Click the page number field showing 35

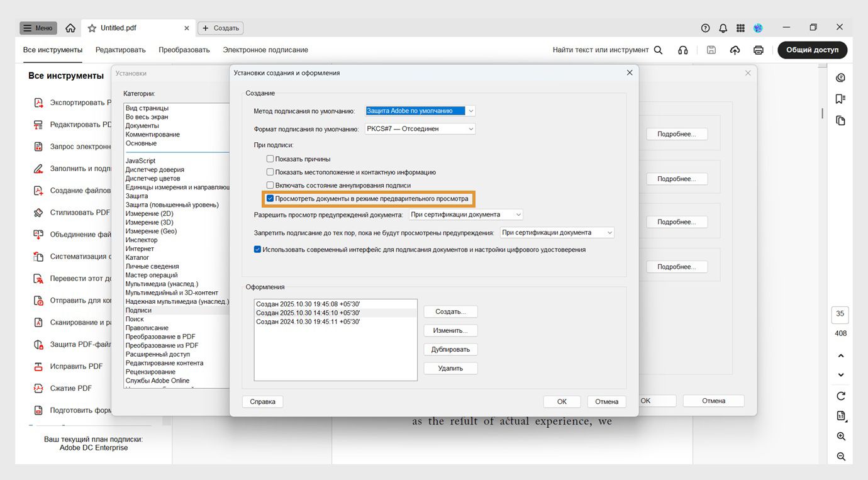pos(840,314)
